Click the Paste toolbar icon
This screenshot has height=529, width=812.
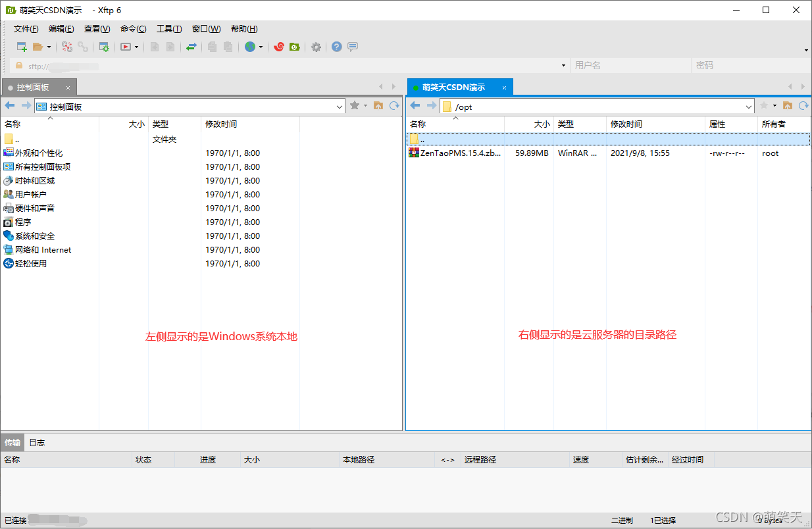(x=228, y=47)
